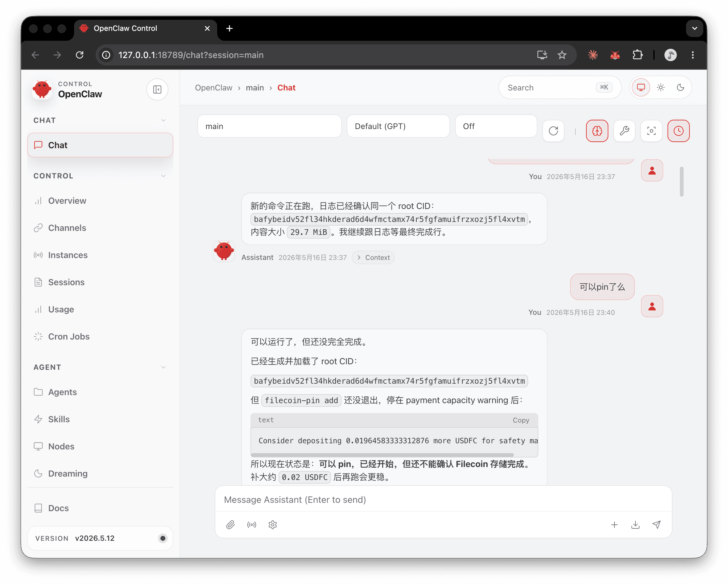Bookmark page with star icon
The image size is (728, 584).
pos(561,55)
